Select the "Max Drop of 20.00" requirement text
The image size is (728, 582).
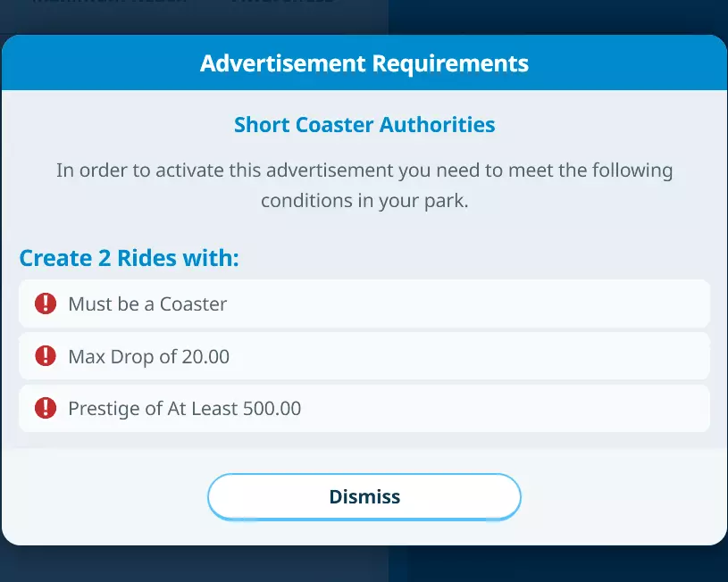[148, 357]
